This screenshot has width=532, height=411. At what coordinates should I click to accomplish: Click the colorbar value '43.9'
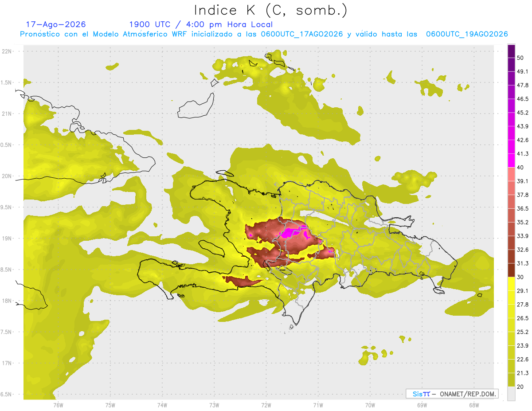(x=523, y=126)
